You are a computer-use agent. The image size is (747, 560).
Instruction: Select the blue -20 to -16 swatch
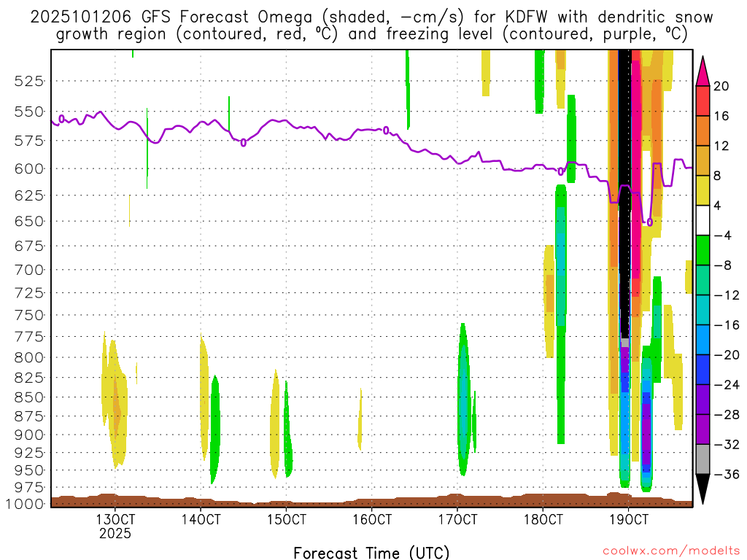tap(703, 340)
